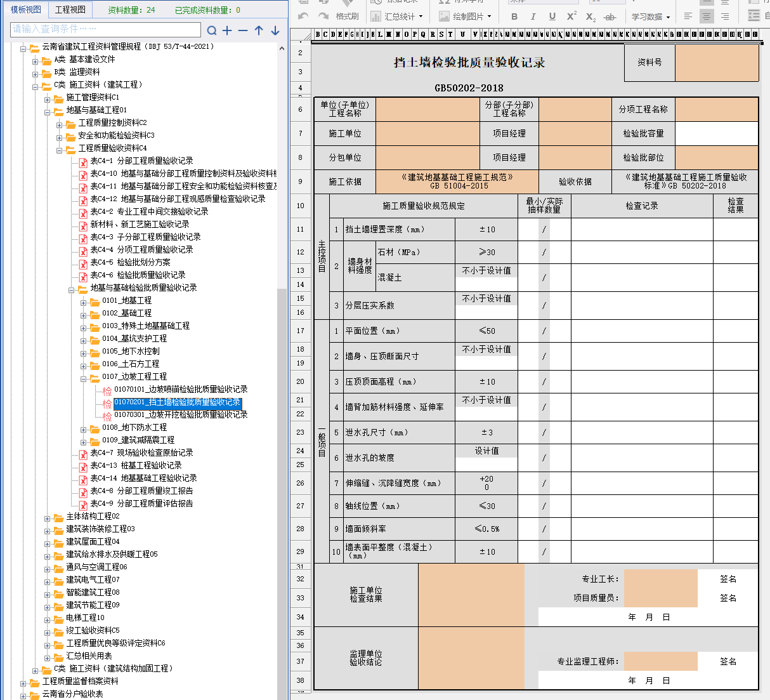Click the folder icon of 主体结构工程02
Image resolution: width=770 pixels, height=700 pixels.
tap(59, 517)
